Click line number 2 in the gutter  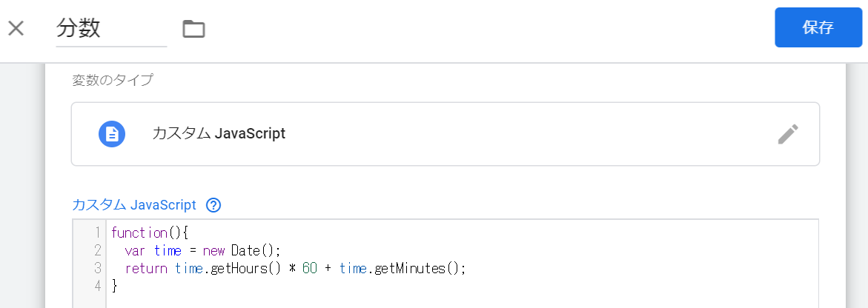point(97,250)
